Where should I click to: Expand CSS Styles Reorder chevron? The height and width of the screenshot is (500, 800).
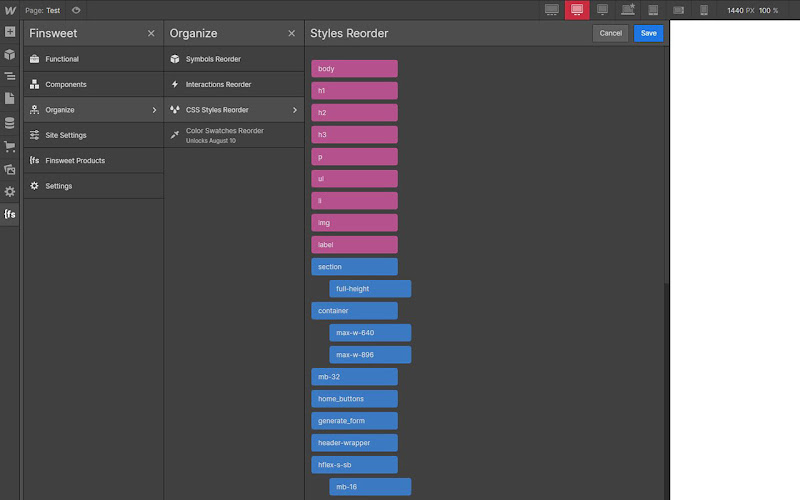[x=294, y=110]
